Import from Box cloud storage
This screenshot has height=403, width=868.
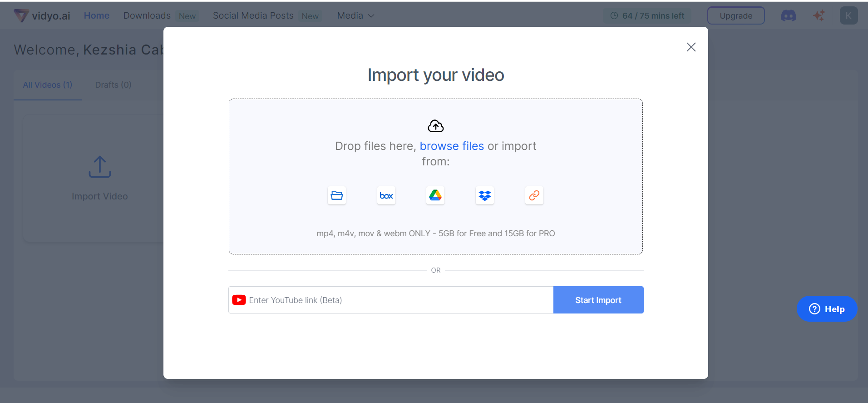coord(386,195)
